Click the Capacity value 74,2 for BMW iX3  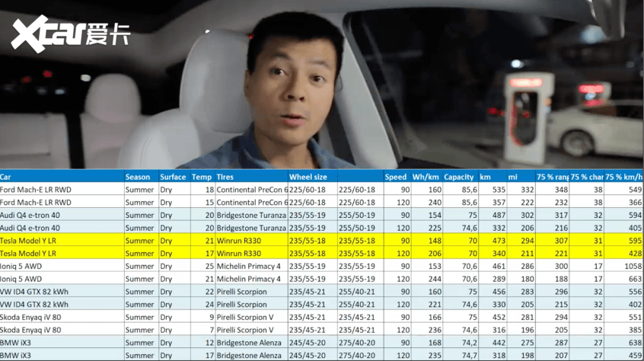(470, 343)
